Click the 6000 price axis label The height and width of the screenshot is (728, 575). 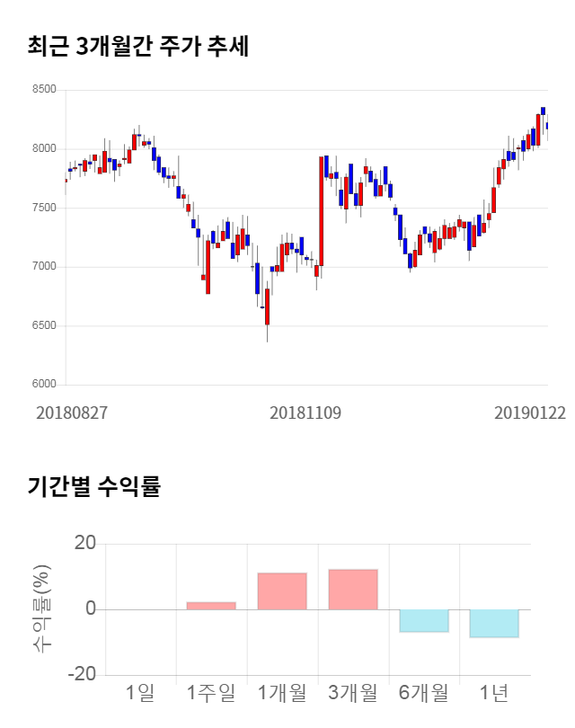(x=44, y=385)
